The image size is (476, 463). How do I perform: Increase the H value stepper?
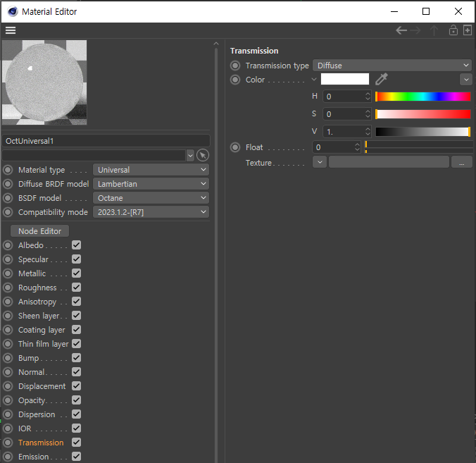tap(368, 94)
